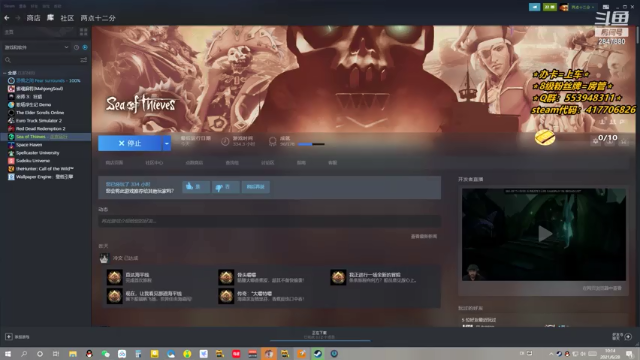Open Windows notification center icon
This screenshot has width=640, height=360.
point(629,354)
